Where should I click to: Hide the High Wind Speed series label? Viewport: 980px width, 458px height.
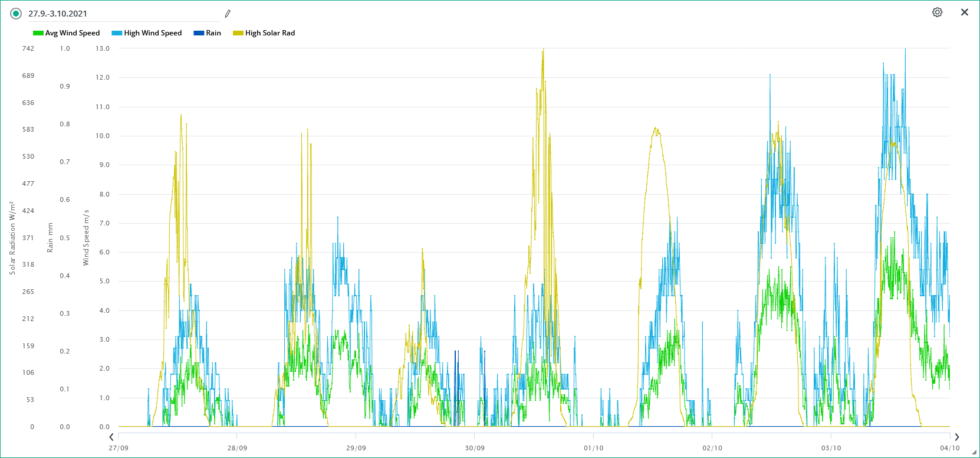click(x=153, y=33)
